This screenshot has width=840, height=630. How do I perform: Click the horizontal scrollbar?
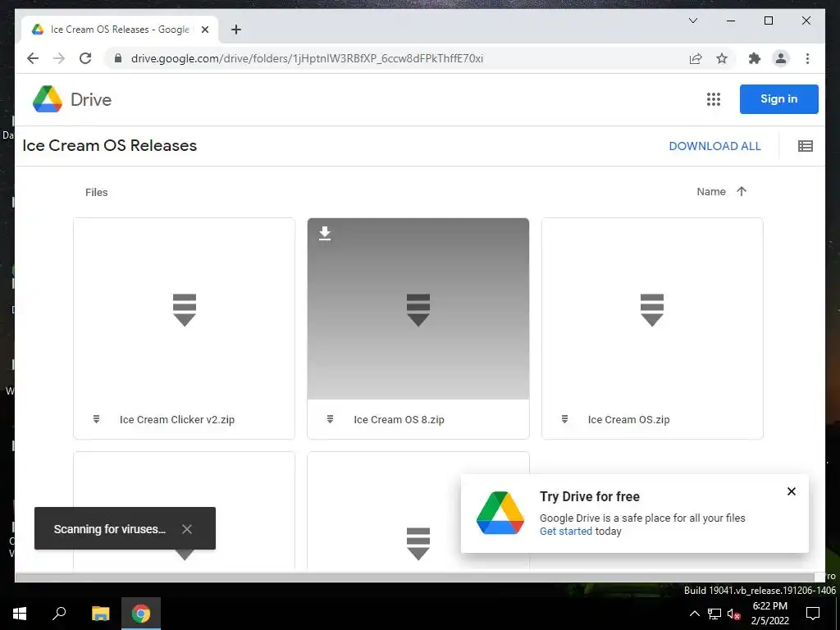click(414, 577)
